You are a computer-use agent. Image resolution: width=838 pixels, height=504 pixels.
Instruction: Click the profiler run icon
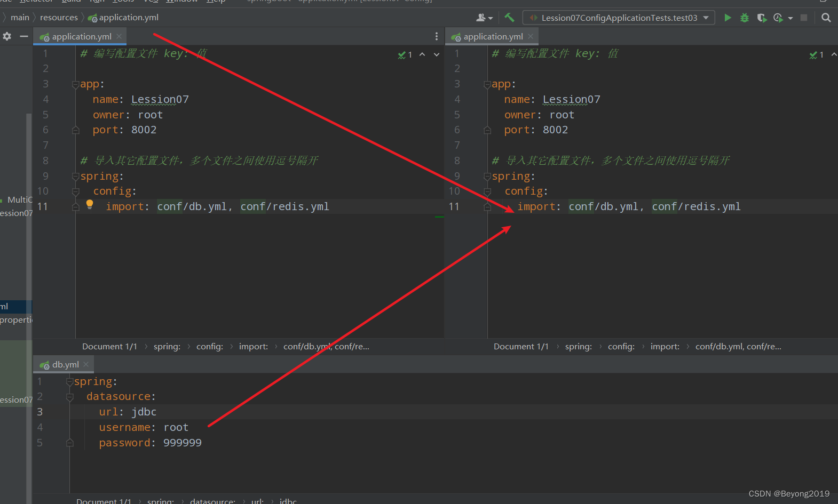(x=778, y=18)
